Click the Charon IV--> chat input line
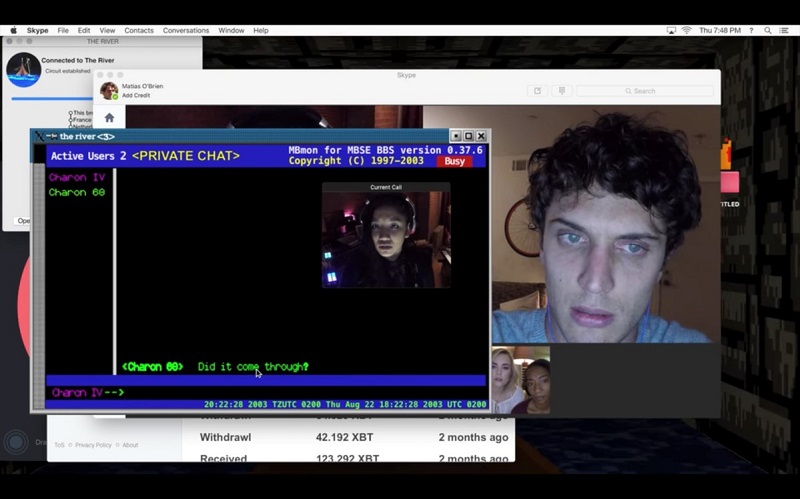Viewport: 800px width, 499px height. point(265,392)
